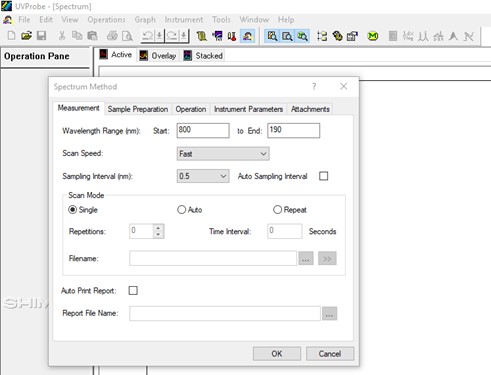Select the Stacked graph tab

click(x=203, y=56)
